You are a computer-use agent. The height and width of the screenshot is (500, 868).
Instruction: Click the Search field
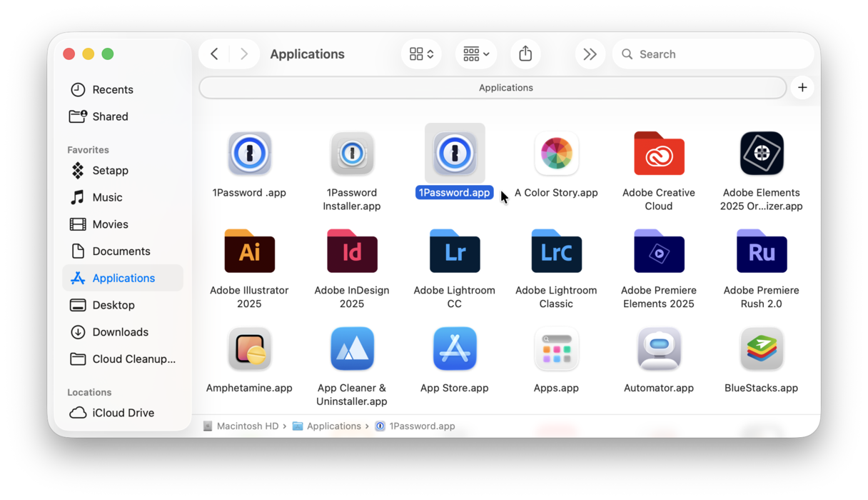point(712,54)
